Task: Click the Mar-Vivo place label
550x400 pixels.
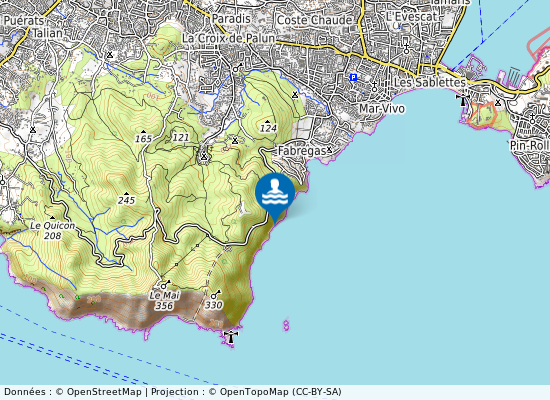Action: (x=382, y=109)
